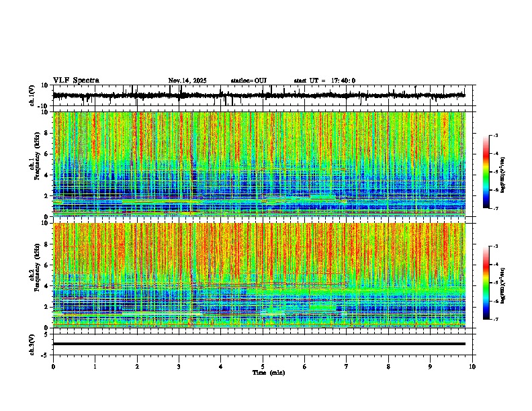The image size is (532, 411).
Task: Click time axis tick label "6"
Action: [x=305, y=367]
